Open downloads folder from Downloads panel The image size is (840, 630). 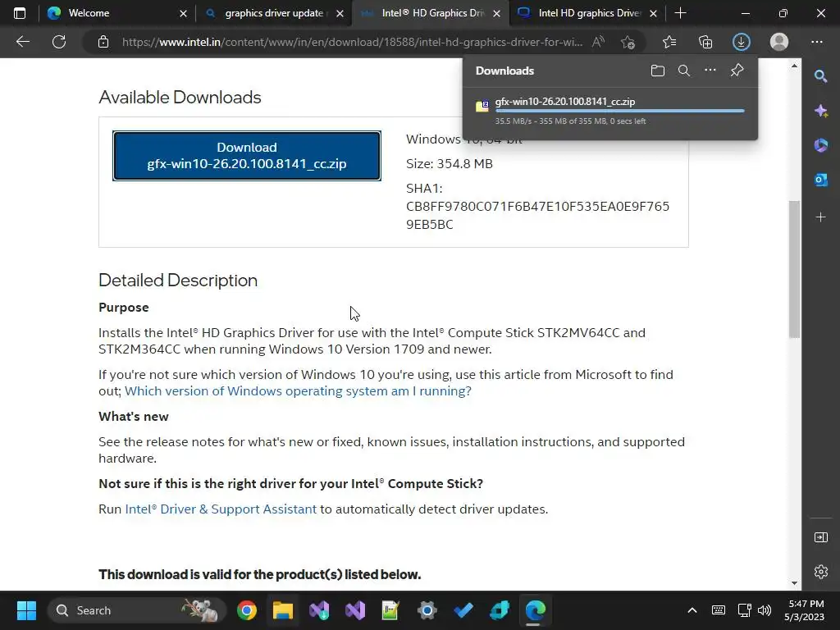point(658,71)
